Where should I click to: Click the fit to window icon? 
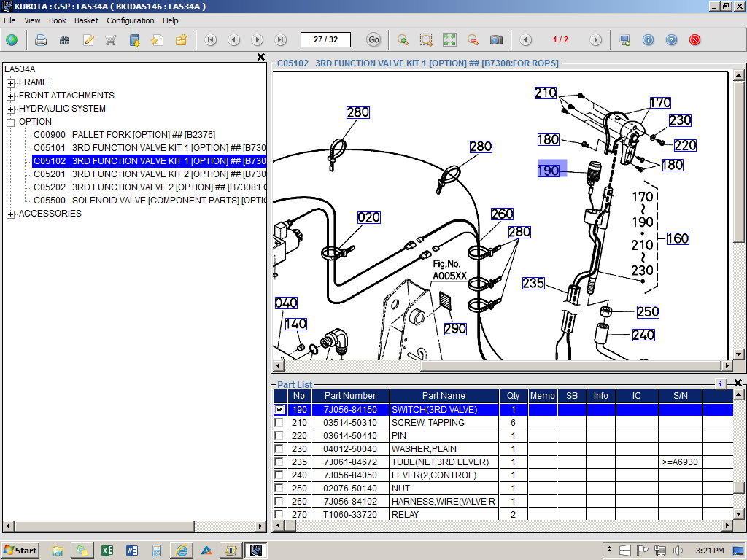(x=449, y=40)
